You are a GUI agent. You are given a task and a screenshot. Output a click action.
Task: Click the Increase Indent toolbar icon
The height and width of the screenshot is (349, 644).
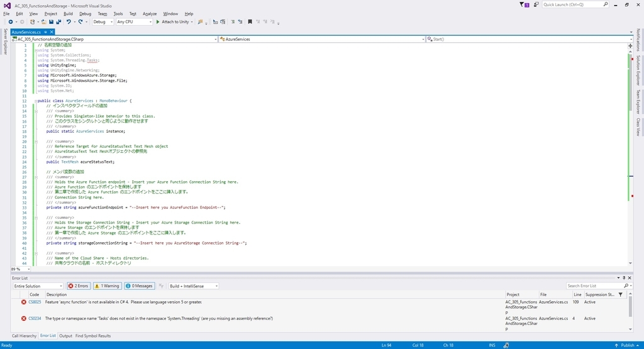tap(223, 22)
